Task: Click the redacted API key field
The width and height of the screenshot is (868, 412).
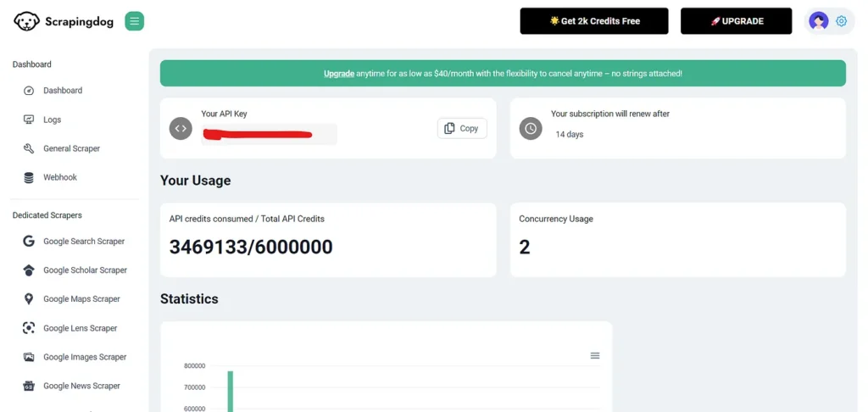Action: [269, 134]
